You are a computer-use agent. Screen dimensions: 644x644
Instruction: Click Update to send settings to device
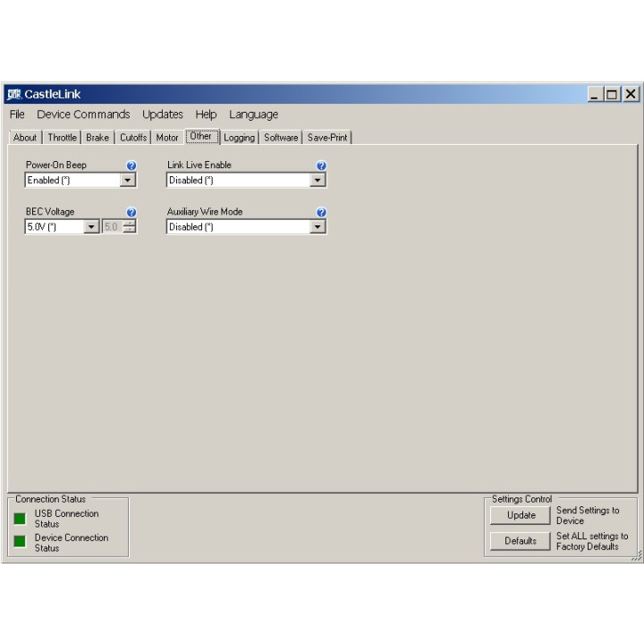click(521, 515)
